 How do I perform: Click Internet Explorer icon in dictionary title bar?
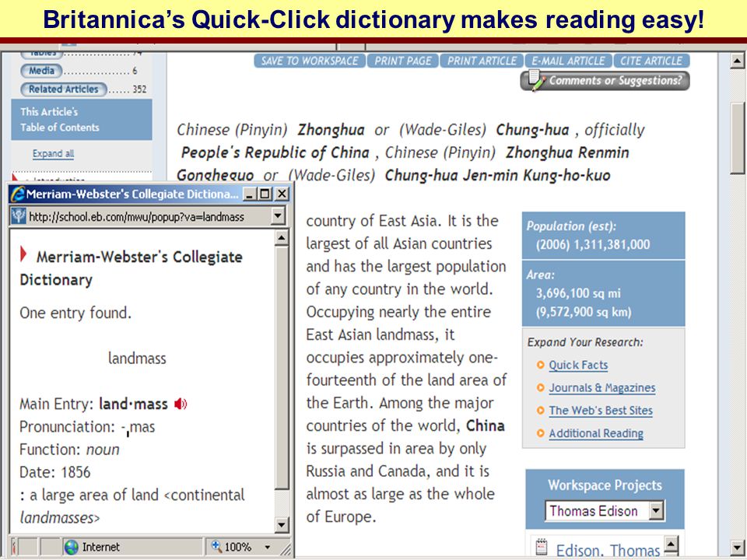click(x=18, y=194)
